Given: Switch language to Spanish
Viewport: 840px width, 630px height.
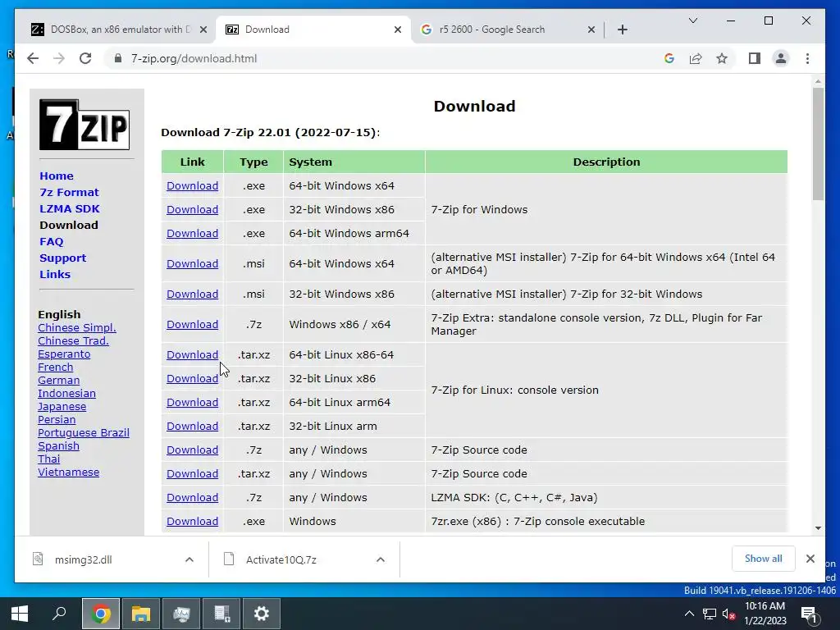Looking at the screenshot, I should 58,445.
